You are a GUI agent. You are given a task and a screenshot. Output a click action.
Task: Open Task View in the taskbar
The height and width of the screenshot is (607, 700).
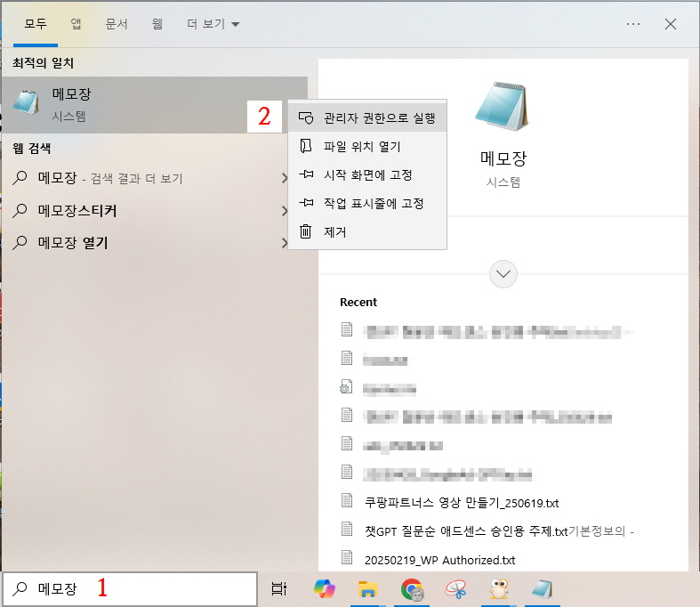pos(279,588)
